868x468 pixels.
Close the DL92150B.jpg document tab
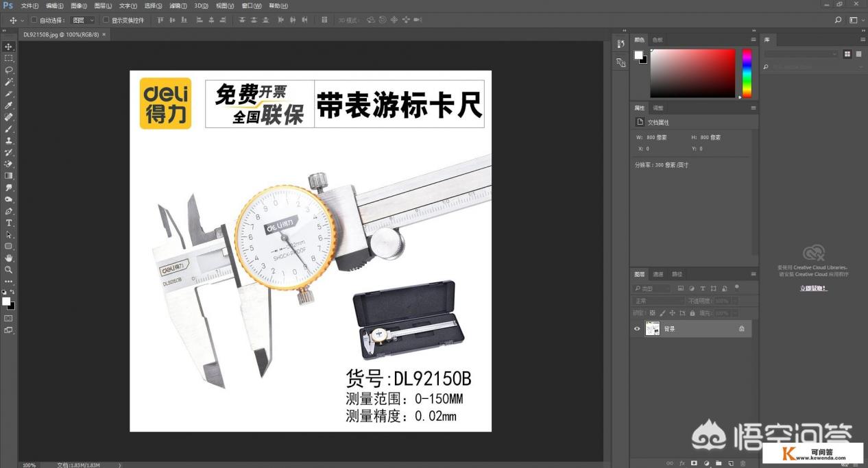click(x=104, y=34)
